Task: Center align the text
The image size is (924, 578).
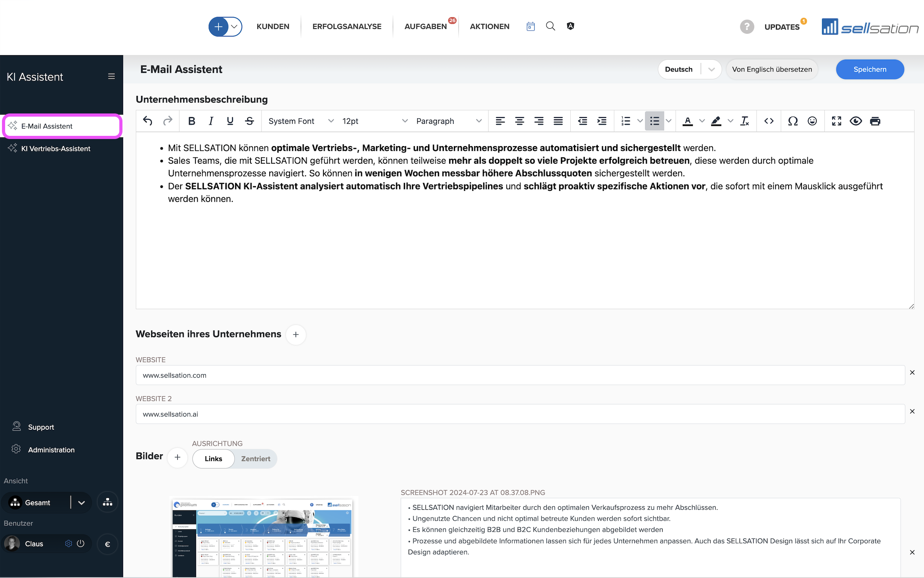Action: tap(519, 121)
